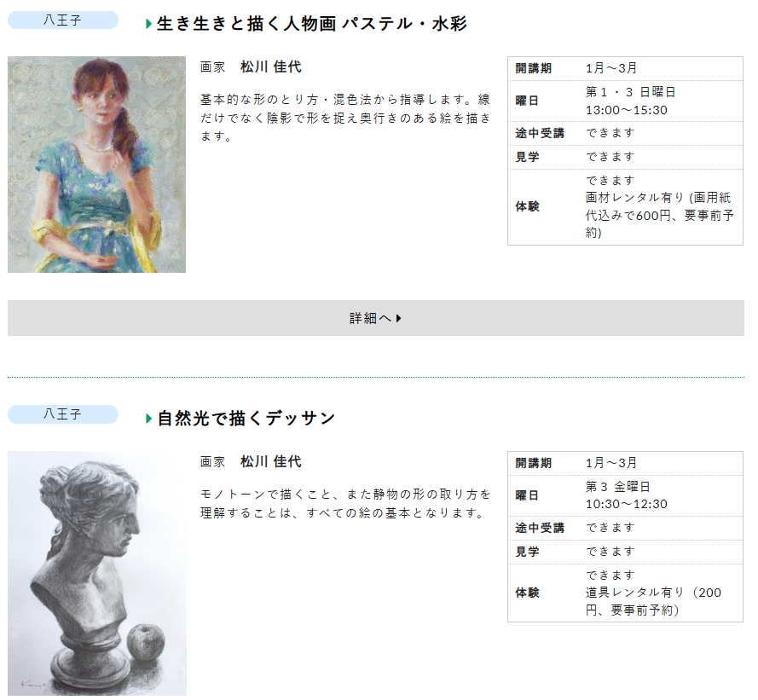758x700 pixels.
Task: Click the small arrow in 詳細へ bar
Action: coord(399,318)
